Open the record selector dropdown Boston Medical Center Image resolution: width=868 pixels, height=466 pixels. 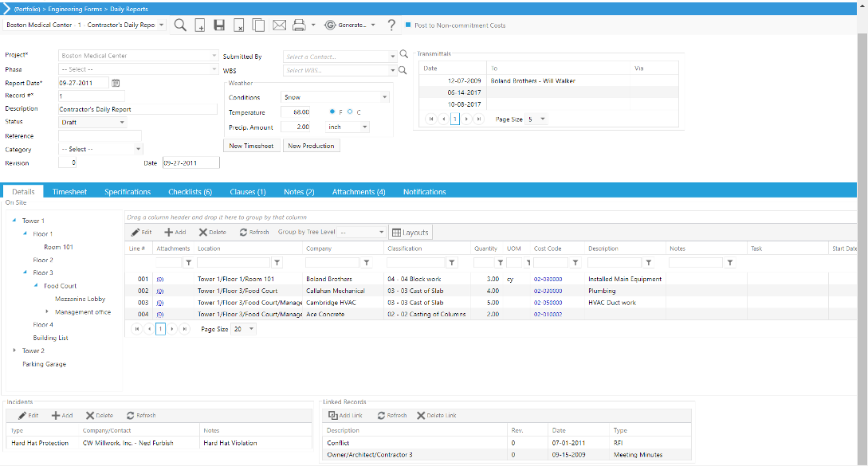pos(162,25)
